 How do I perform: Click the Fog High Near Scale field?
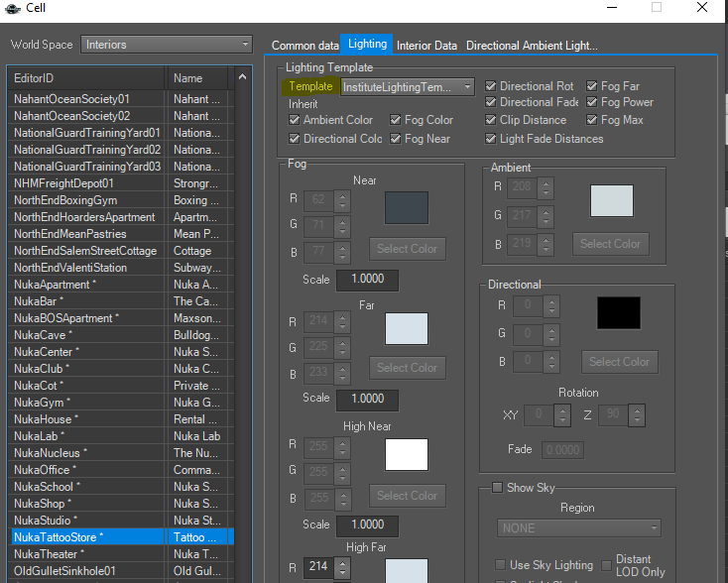click(x=367, y=525)
